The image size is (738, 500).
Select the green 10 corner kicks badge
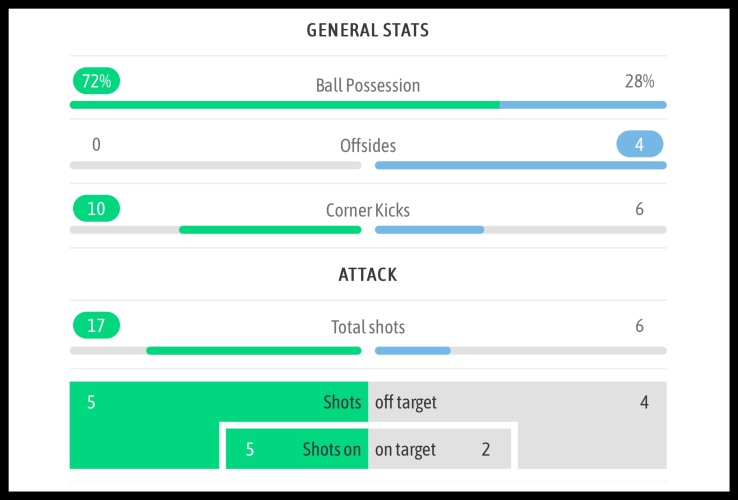[x=96, y=209]
